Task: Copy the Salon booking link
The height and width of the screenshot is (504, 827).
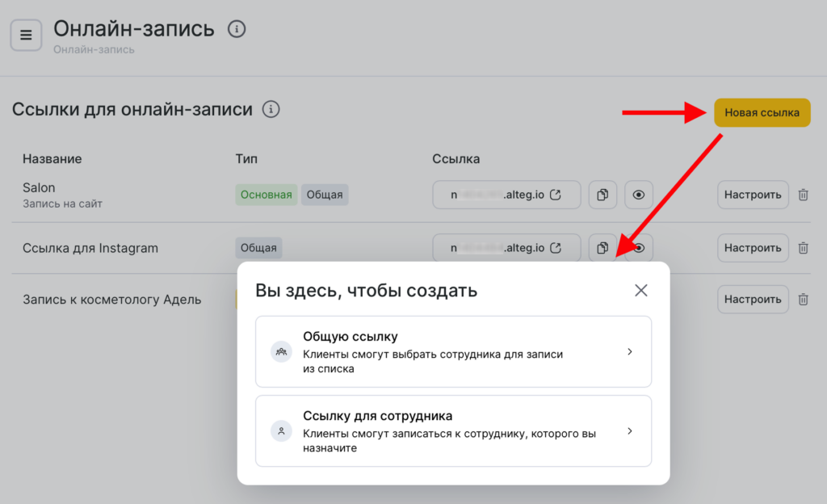Action: [x=602, y=195]
